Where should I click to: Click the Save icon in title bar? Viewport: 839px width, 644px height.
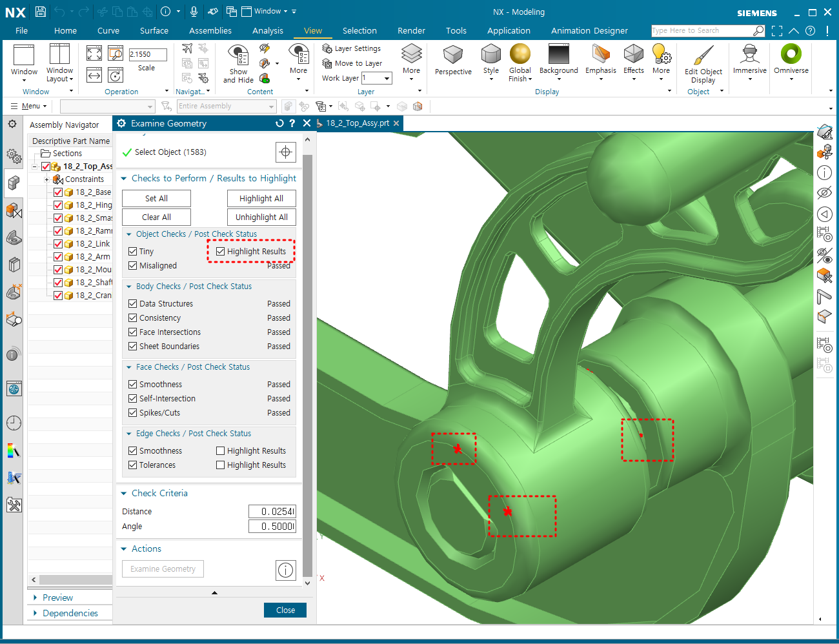(x=41, y=12)
